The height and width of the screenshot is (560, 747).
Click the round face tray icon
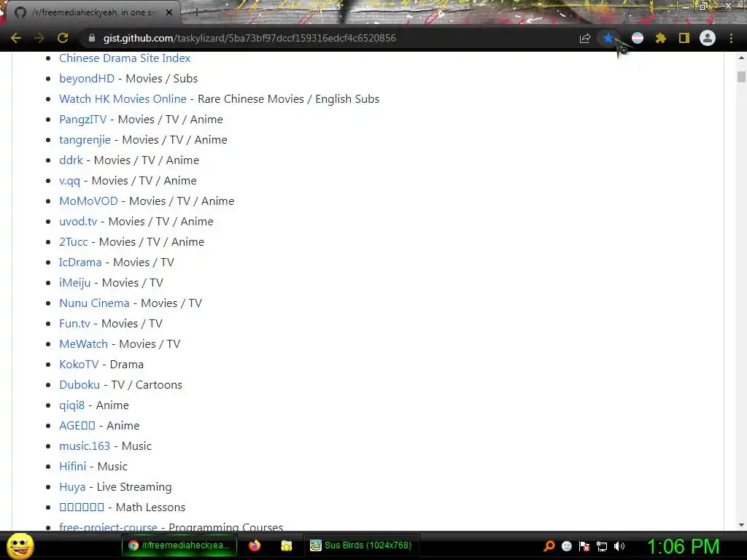566,546
